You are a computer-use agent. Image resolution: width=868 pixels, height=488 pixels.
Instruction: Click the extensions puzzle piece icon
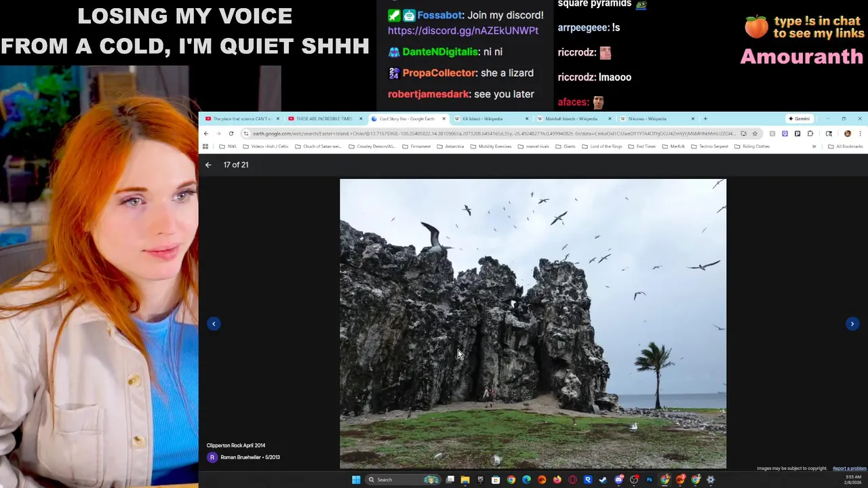(x=810, y=134)
